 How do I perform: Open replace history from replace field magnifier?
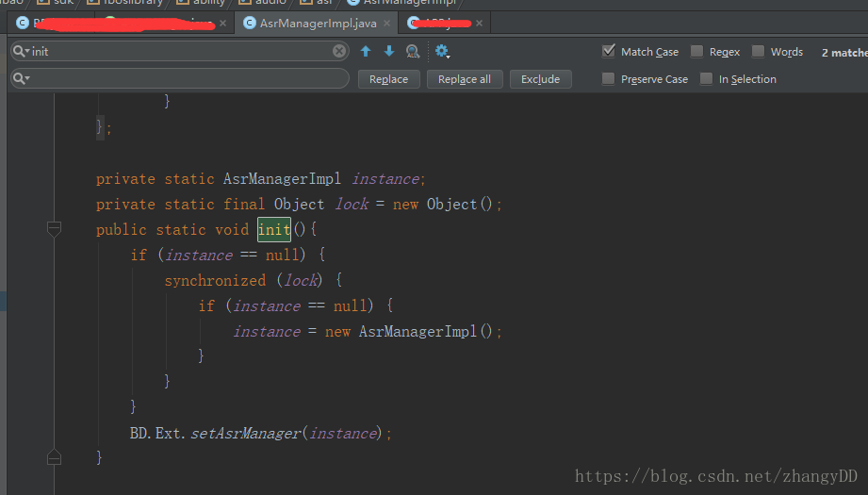21,78
